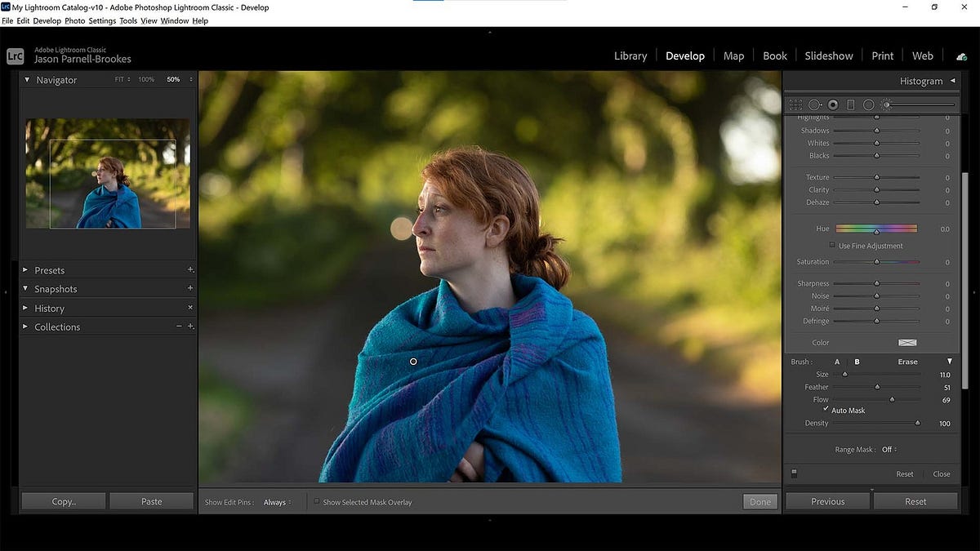Select the Graduated Filter tool
Viewport: 980px width, 551px height.
click(850, 104)
